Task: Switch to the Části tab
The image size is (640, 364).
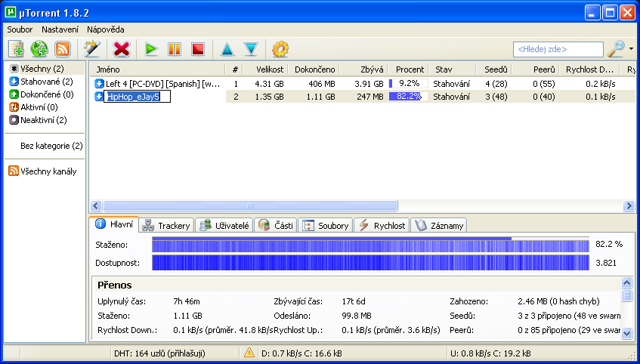Action: tap(276, 225)
